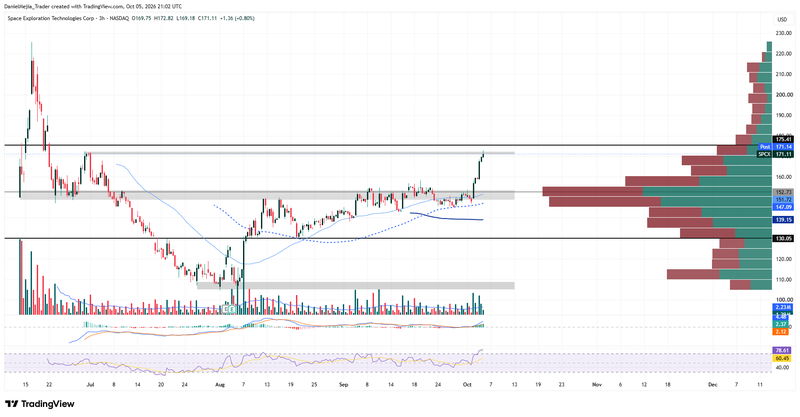Click the gray 152.73 price label

point(783,192)
